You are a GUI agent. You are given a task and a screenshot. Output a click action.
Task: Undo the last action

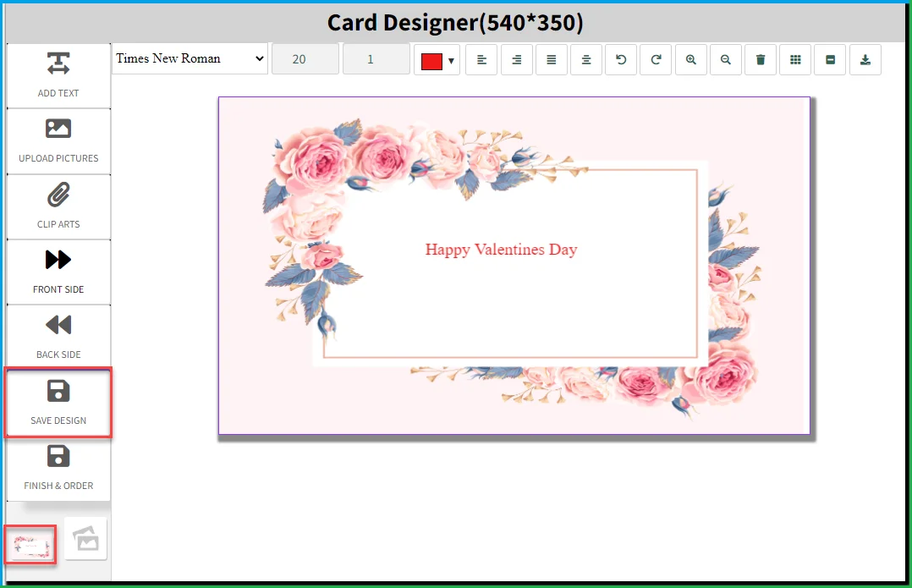[621, 59]
